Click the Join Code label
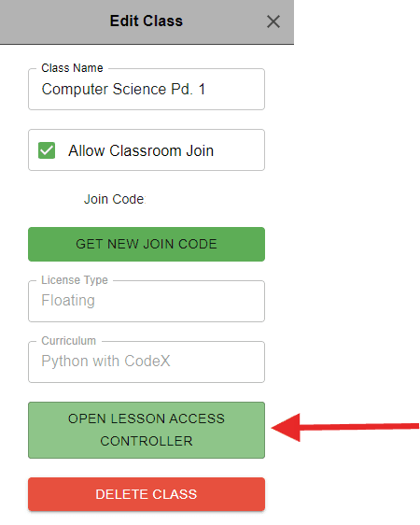The width and height of the screenshot is (420, 525). (x=115, y=199)
